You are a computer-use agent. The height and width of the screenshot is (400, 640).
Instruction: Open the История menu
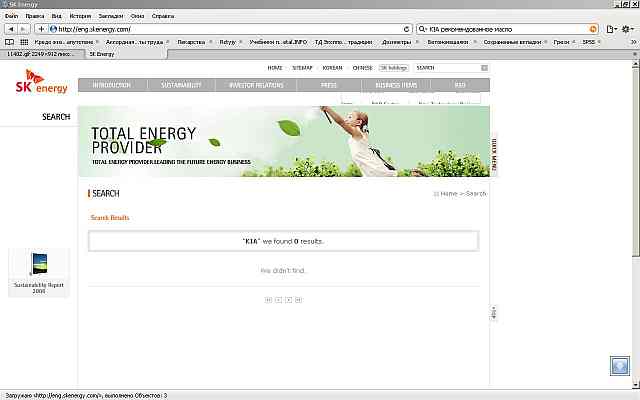(x=81, y=17)
